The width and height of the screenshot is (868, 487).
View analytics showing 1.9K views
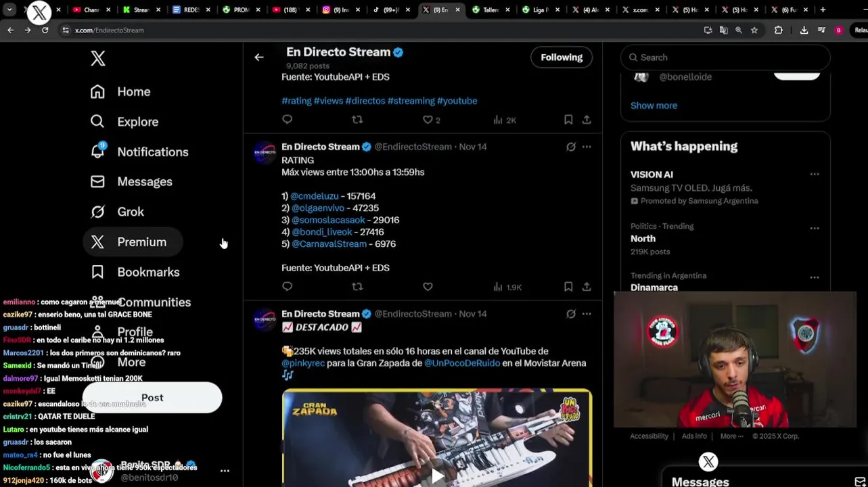tap(507, 287)
